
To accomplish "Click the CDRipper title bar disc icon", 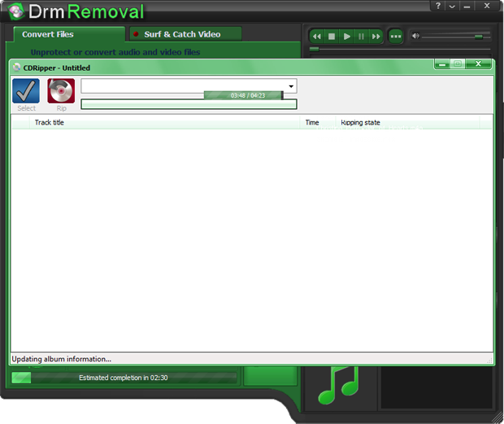I will click(x=16, y=68).
